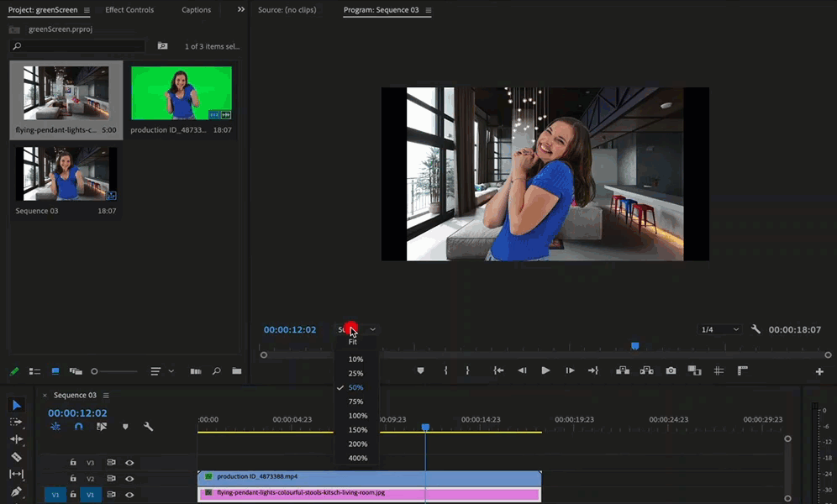Click the Extract icon in the Program monitor
837x504 pixels.
click(649, 370)
